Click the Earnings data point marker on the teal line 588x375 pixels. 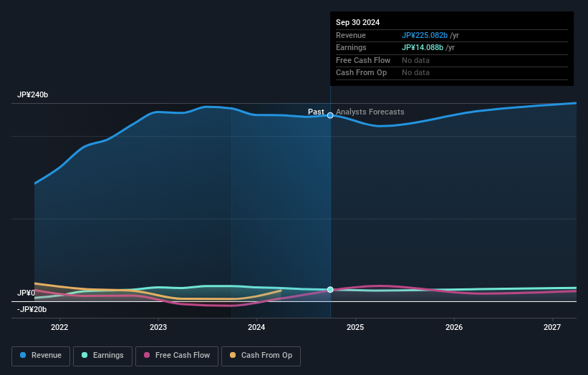[330, 290]
